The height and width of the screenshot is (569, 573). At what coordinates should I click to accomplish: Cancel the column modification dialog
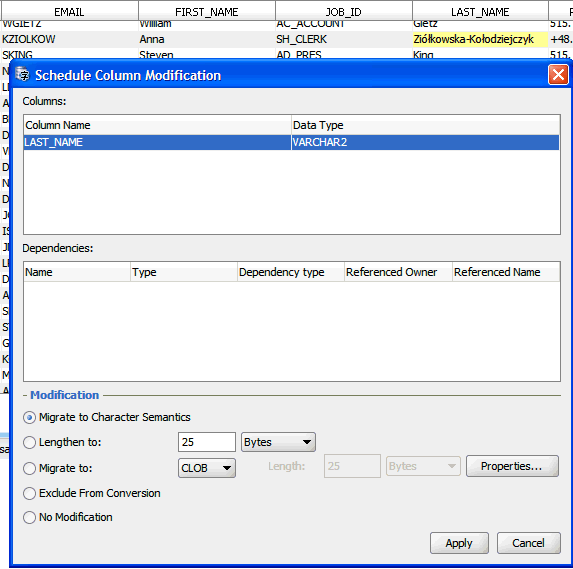click(x=528, y=543)
